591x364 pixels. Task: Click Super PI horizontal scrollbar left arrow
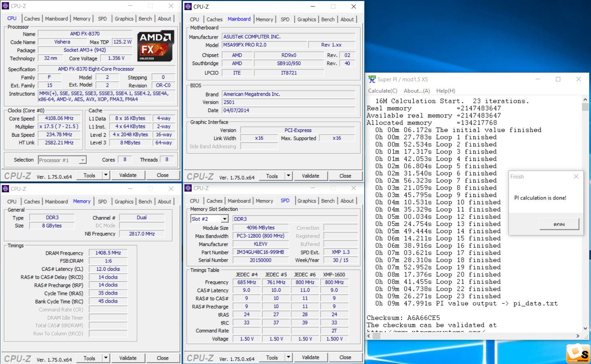(369, 336)
